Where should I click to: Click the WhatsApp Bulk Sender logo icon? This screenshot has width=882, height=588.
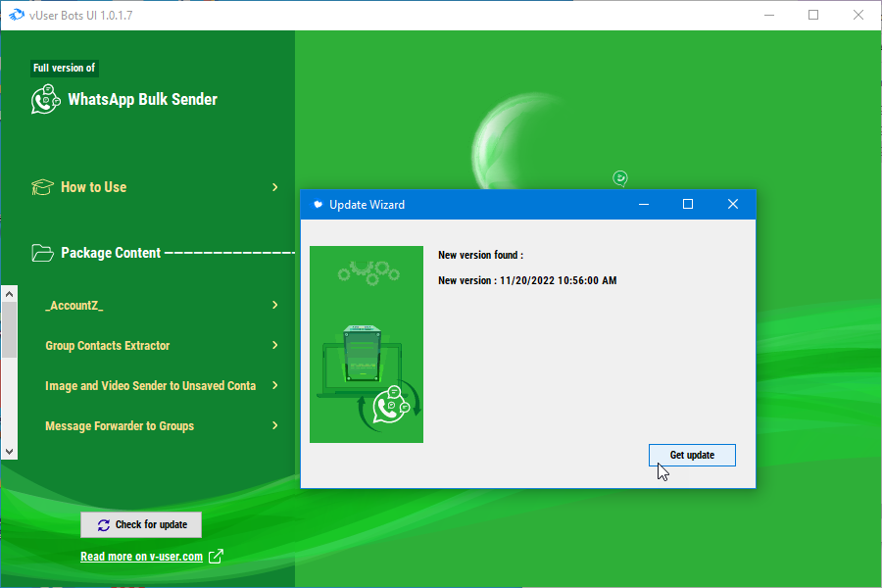(45, 99)
